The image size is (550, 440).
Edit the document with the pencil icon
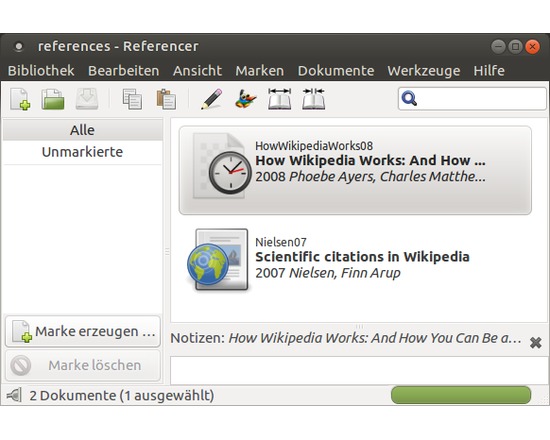[212, 99]
